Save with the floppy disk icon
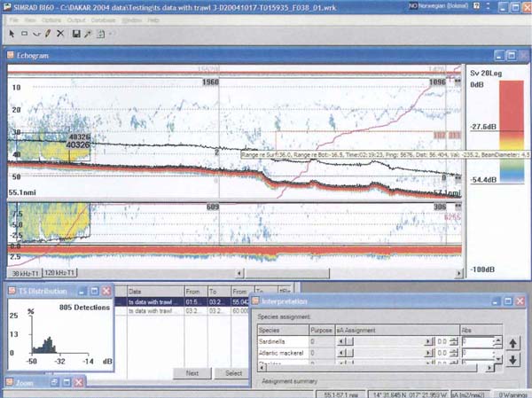Screen dimensions: 532x398 (x=77, y=33)
